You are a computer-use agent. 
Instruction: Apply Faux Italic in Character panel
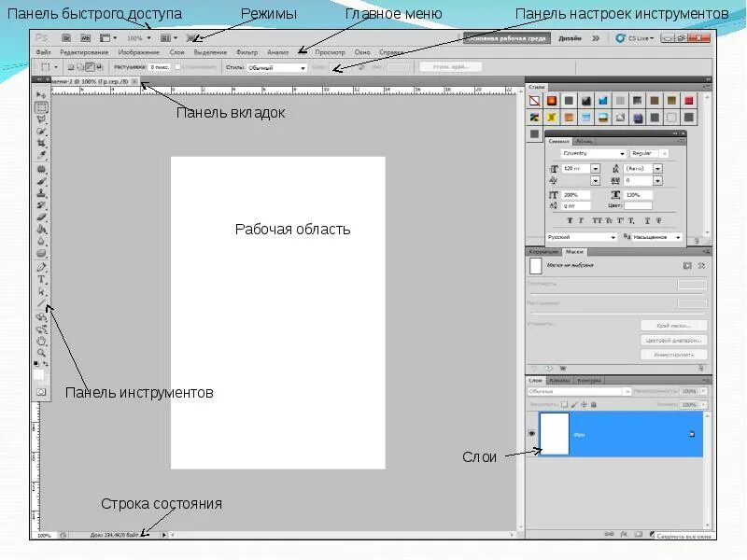(581, 220)
